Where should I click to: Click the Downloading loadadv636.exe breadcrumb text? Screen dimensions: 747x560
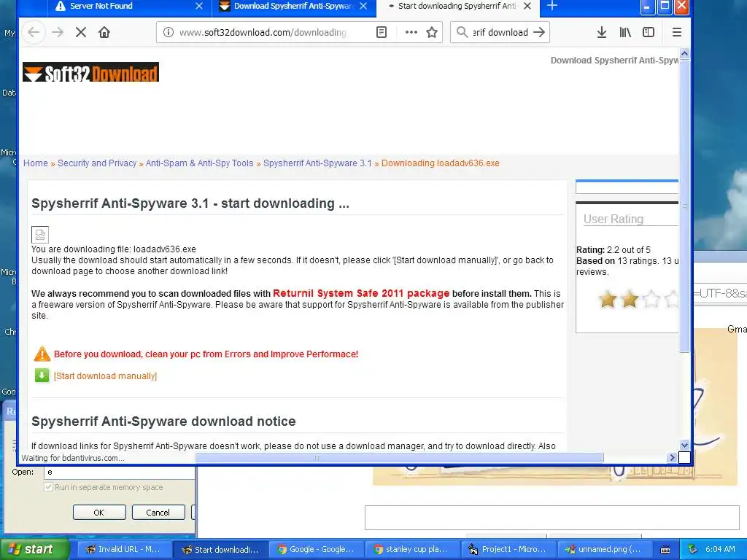440,163
